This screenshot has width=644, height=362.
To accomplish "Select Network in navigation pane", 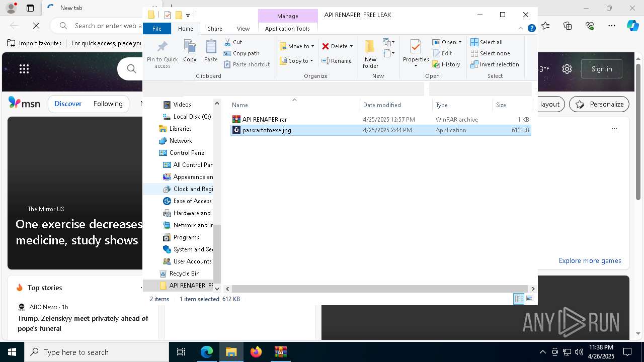I will pyautogui.click(x=181, y=141).
